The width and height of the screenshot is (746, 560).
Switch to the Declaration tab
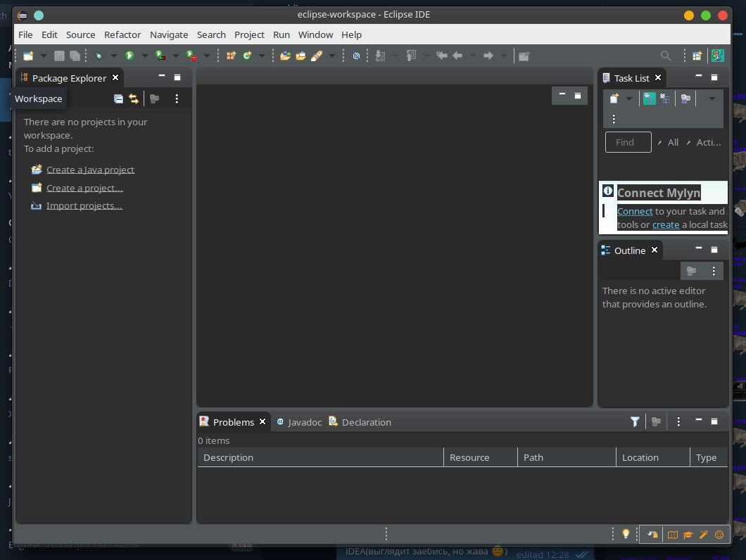point(360,422)
